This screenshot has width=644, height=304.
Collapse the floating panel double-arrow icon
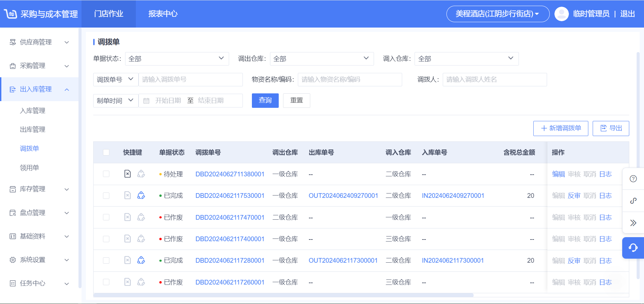[x=633, y=223]
